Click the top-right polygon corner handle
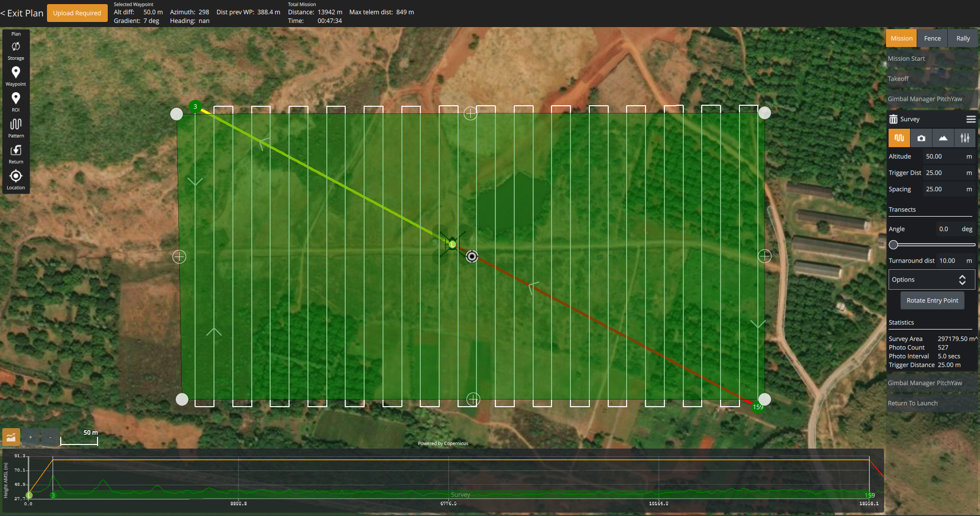The image size is (980, 516). click(764, 113)
